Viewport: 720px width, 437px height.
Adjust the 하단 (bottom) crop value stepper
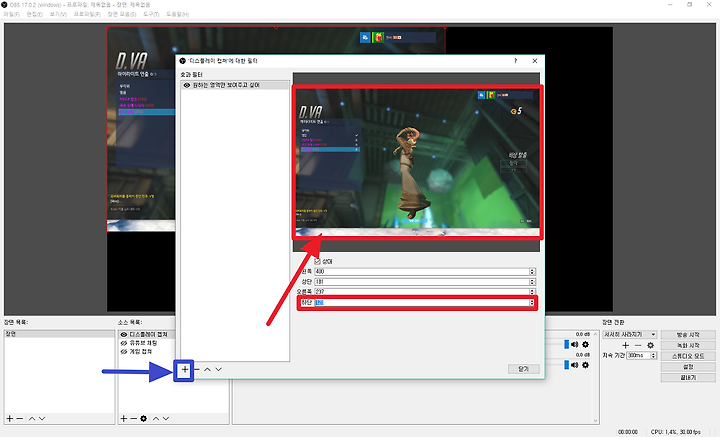(532, 303)
